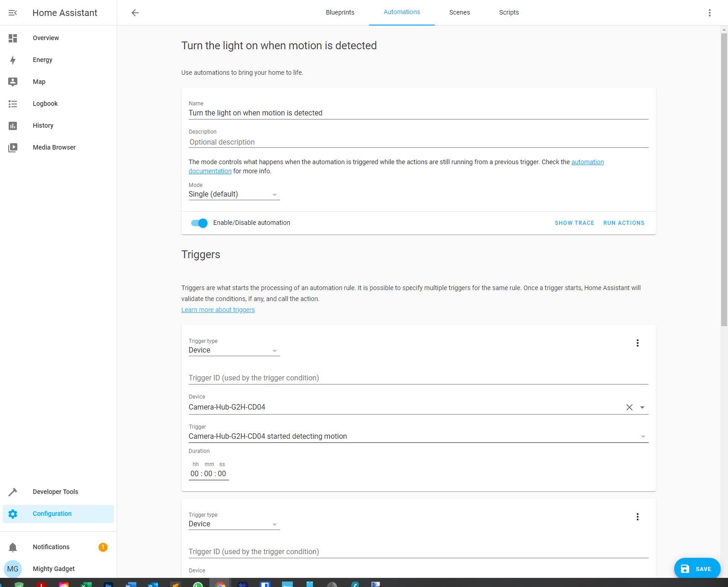Toggle Enable/Disable automation switch

[199, 223]
